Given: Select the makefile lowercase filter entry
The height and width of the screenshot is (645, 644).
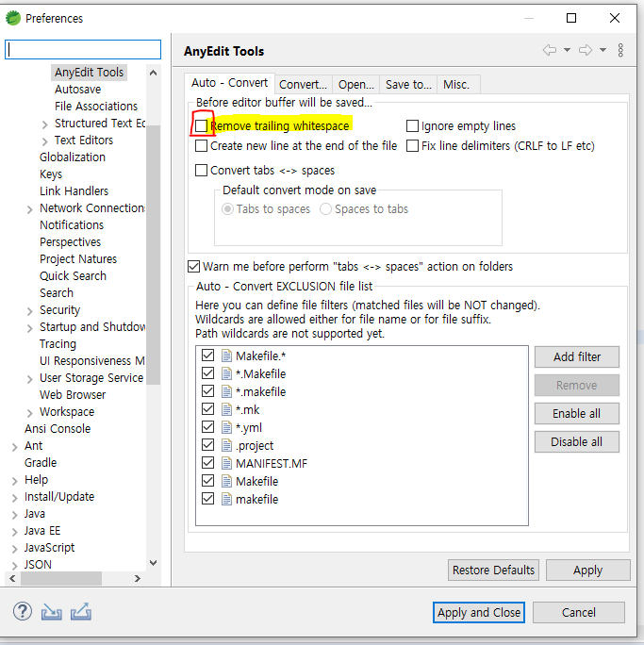Looking at the screenshot, I should tap(256, 499).
